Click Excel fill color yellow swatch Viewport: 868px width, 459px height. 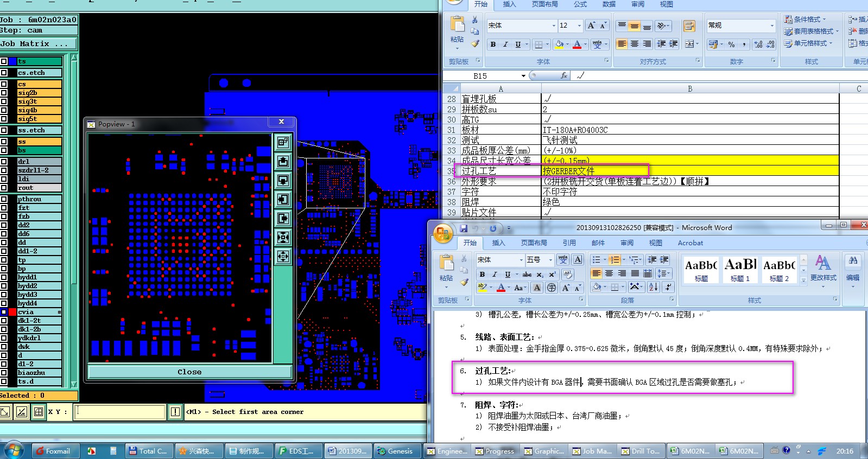point(559,44)
